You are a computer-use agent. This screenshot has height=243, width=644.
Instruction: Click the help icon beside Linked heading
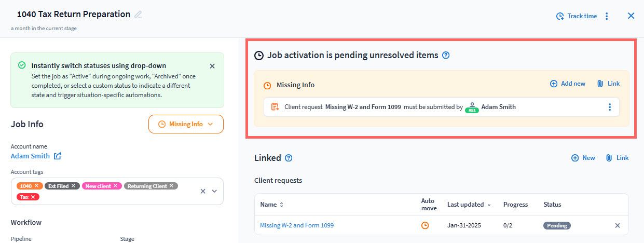(x=289, y=158)
